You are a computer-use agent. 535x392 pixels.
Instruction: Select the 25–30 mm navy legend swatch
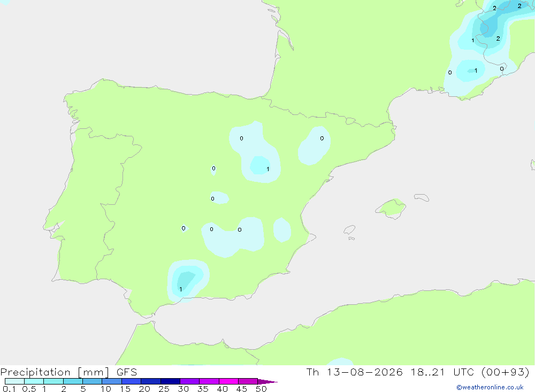click(170, 381)
